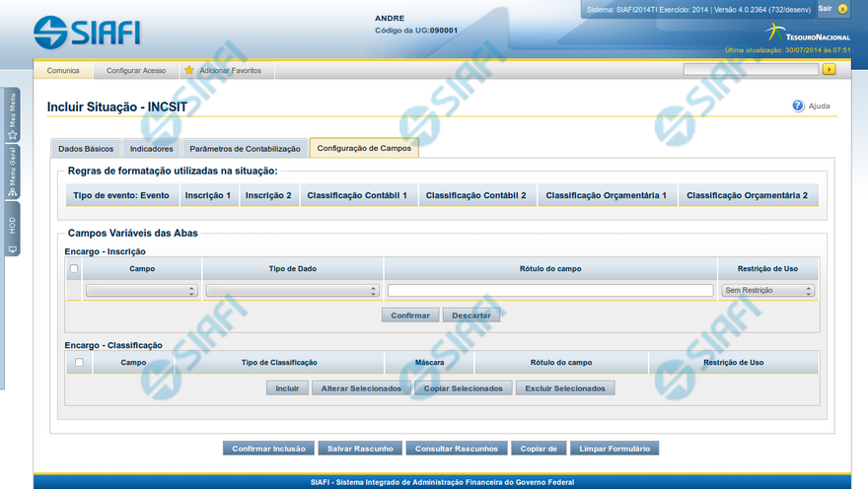Viewport: 868px width, 489px height.
Task: Open the Menu Geral side tab
Action: 13,174
